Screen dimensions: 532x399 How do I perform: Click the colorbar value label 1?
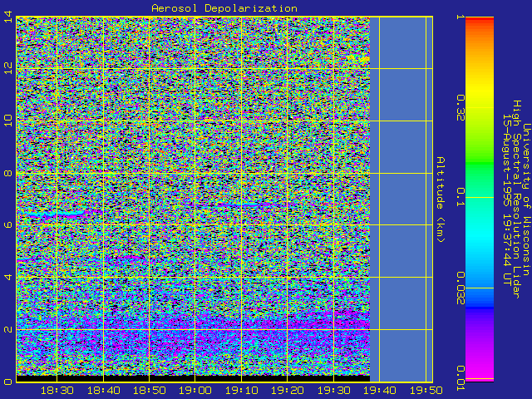(460, 17)
